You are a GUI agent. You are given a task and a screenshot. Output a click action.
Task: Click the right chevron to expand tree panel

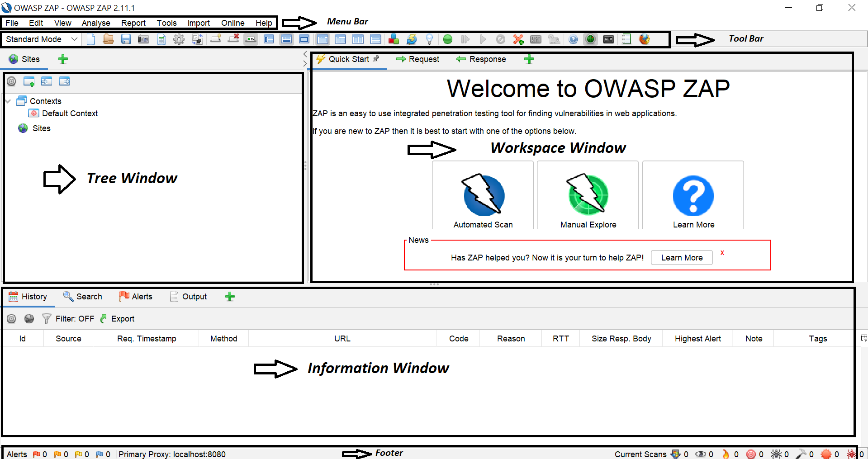pos(305,64)
